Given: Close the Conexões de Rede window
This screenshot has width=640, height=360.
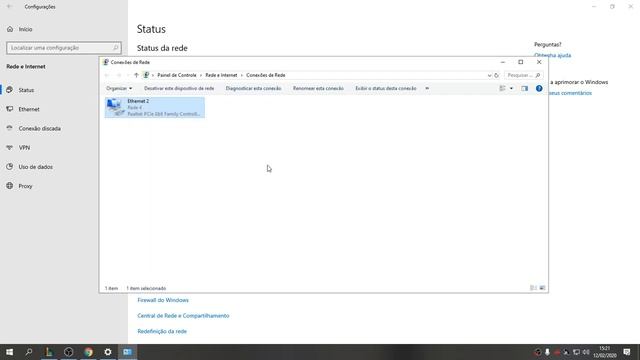Looking at the screenshot, I should (539, 62).
